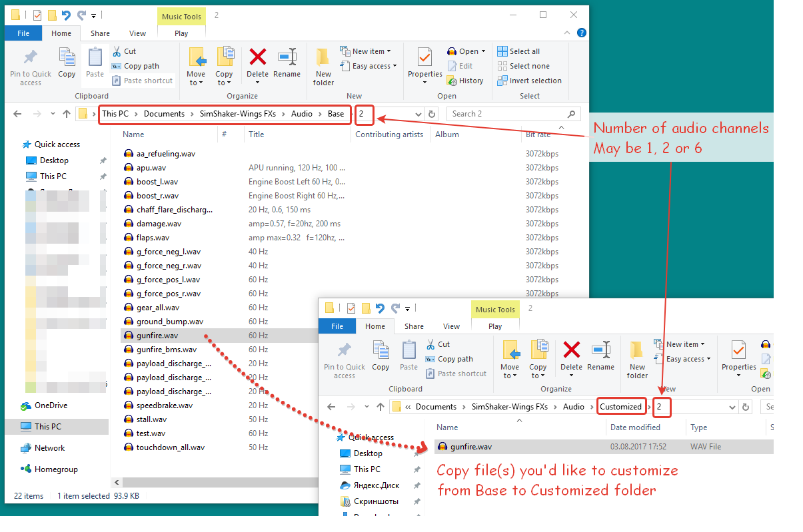The width and height of the screenshot is (803, 532).
Task: Click Cut in the back window Clipboard group
Action: (124, 51)
